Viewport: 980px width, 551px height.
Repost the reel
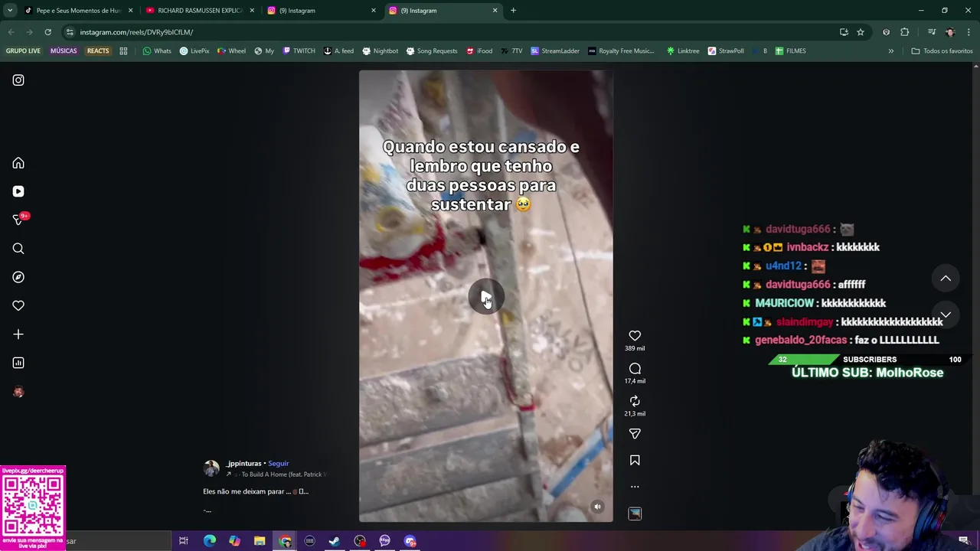[x=635, y=401]
